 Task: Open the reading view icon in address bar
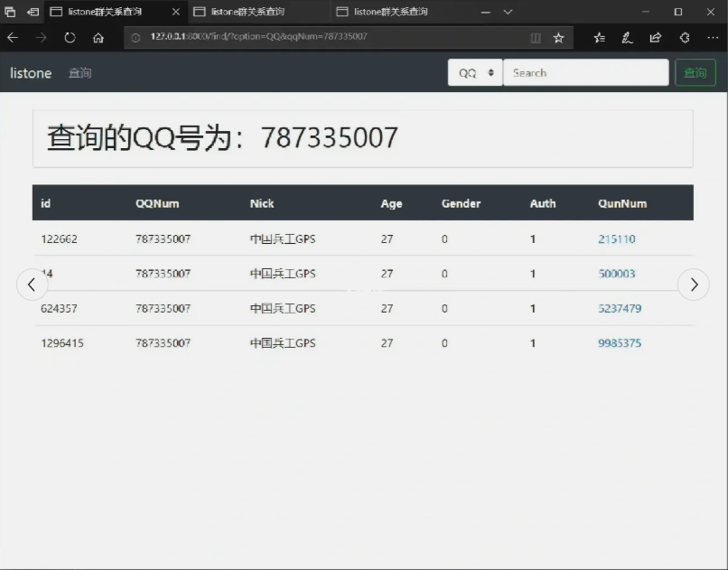pyautogui.click(x=536, y=38)
